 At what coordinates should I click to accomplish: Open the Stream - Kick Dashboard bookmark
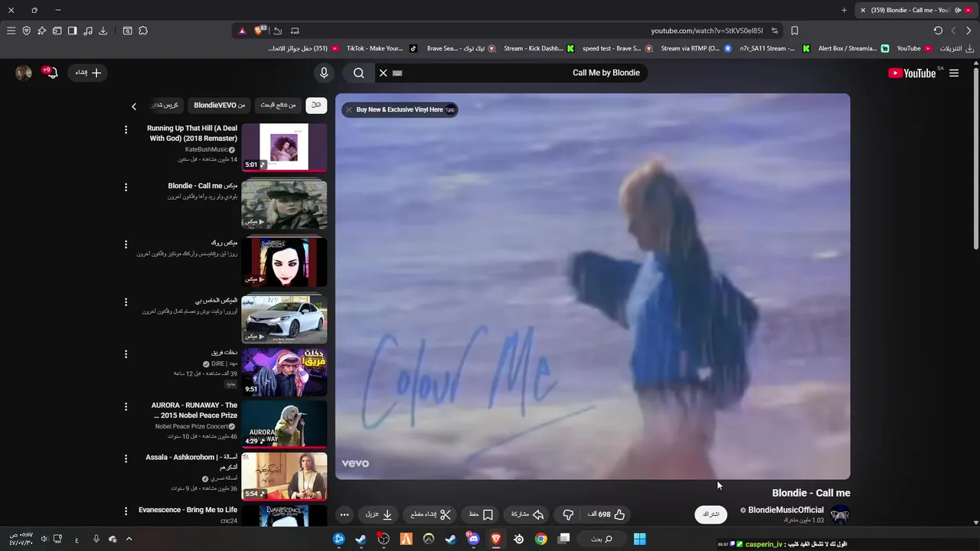point(538,48)
